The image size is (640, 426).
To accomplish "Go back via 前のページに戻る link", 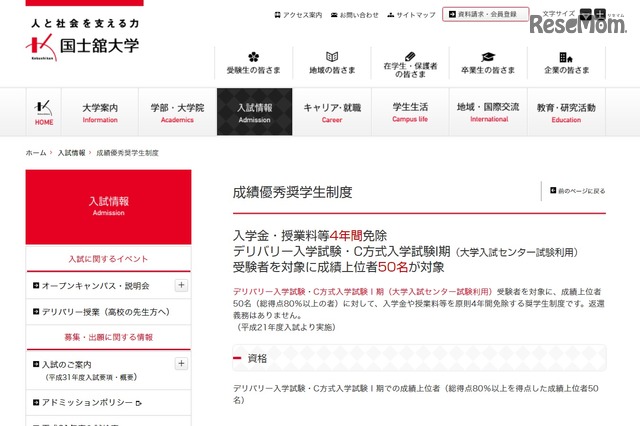I will click(x=576, y=190).
